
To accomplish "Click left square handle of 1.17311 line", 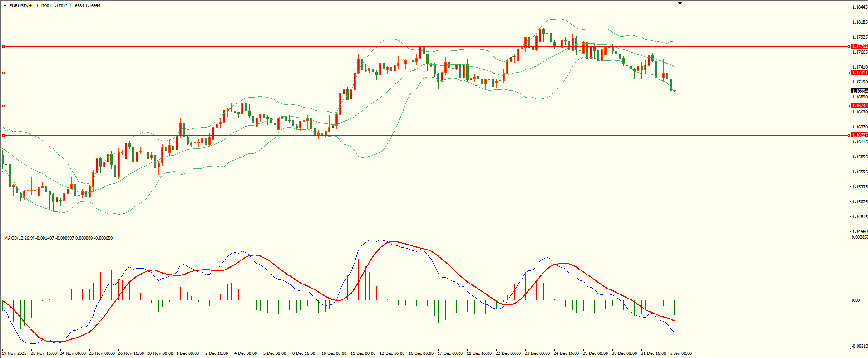I will (x=4, y=73).
